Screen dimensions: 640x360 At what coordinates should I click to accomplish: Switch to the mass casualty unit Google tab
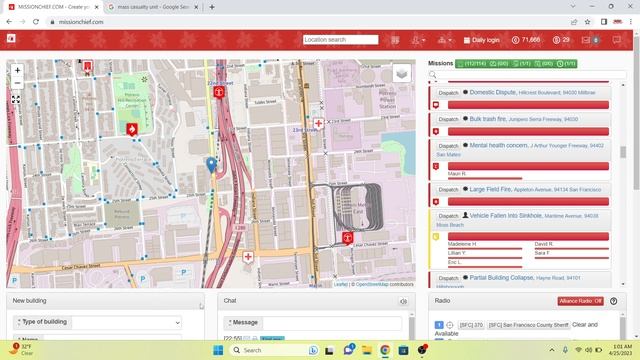pos(153,7)
